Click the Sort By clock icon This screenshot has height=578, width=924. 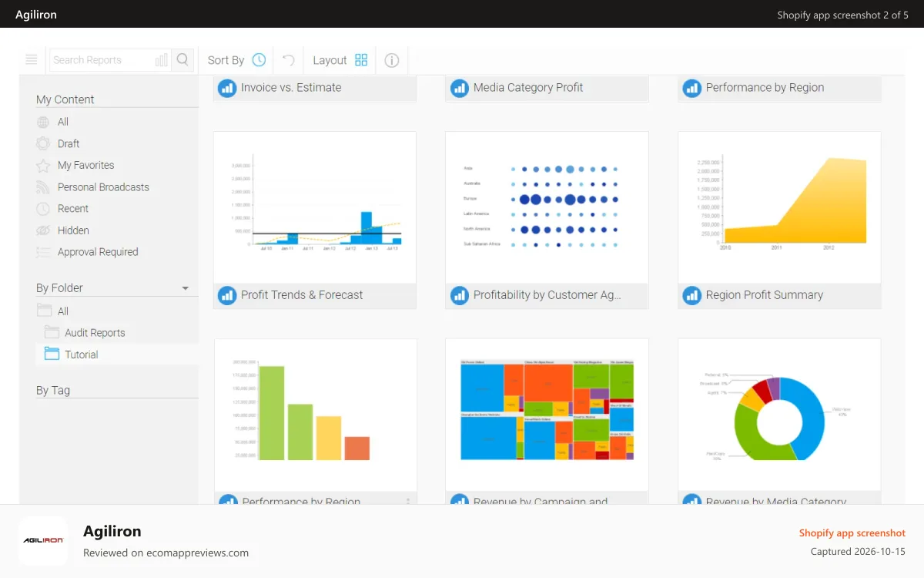coord(259,59)
